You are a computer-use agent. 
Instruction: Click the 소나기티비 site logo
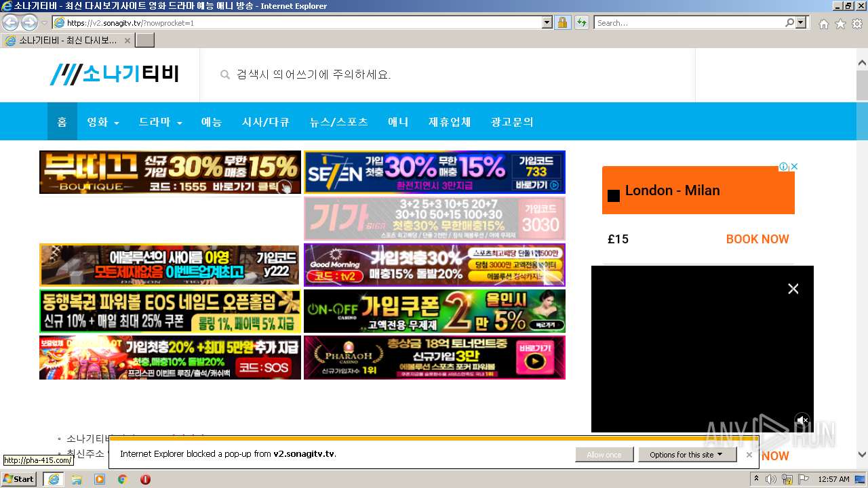pos(114,74)
